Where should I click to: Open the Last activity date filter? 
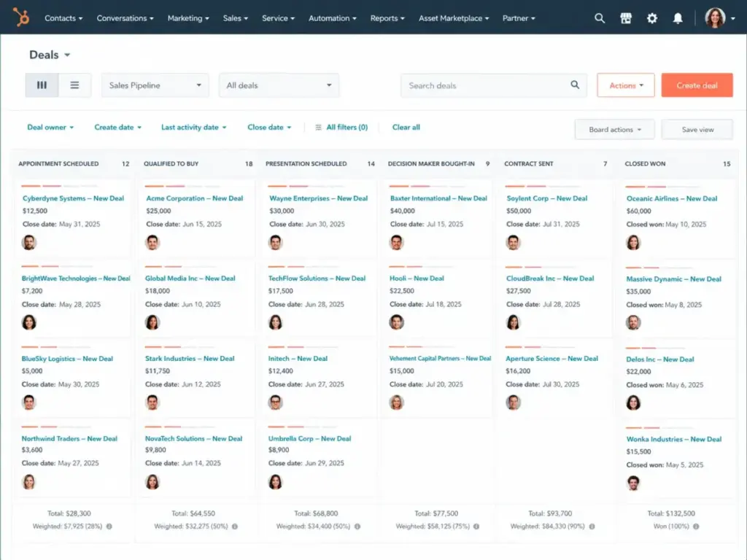[x=193, y=127]
